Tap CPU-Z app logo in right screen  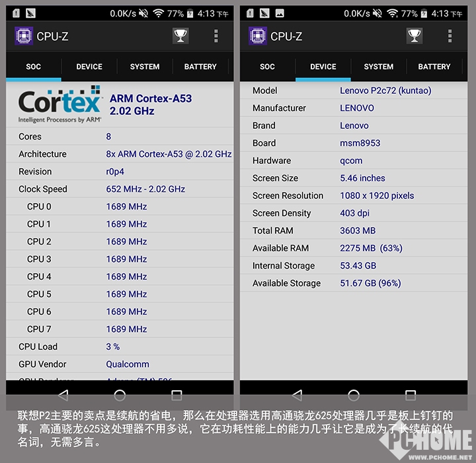point(258,36)
